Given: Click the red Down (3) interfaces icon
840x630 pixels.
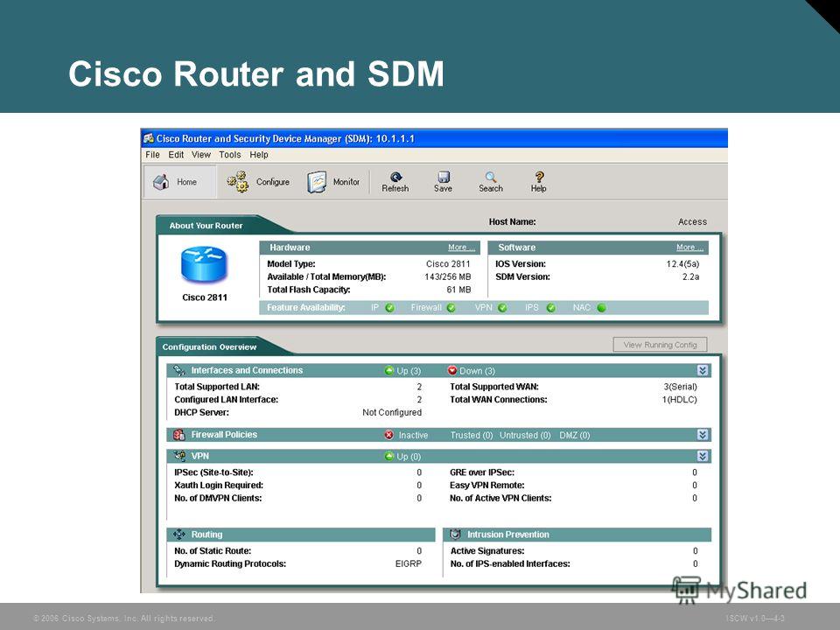Looking at the screenshot, I should (x=452, y=370).
